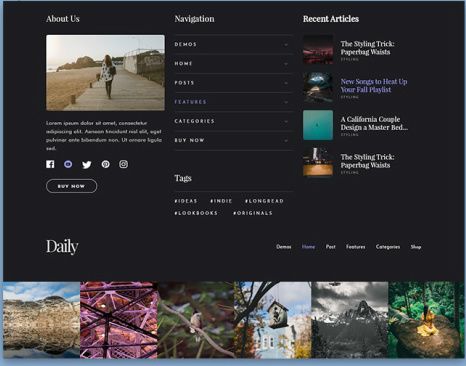Go to Shop in footer menu
Viewport: 466px width, 366px height.
pos(416,247)
